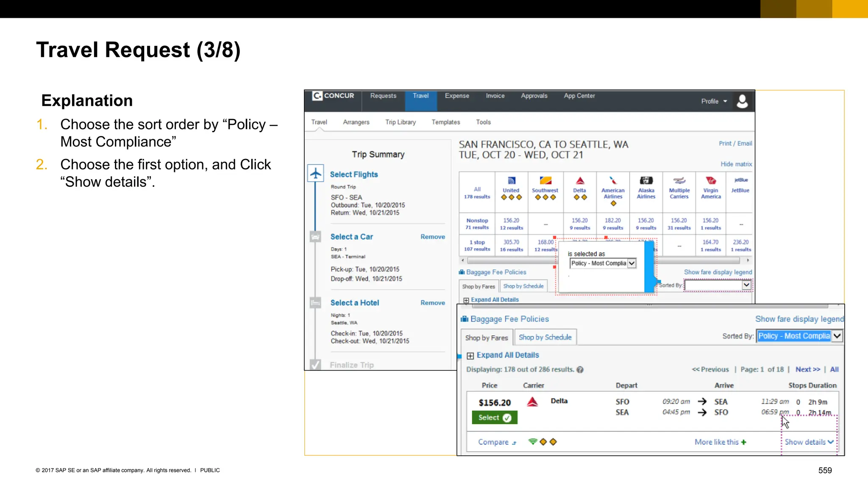Switch to the Templates tab
Image resolution: width=868 pixels, height=488 pixels.
click(446, 122)
